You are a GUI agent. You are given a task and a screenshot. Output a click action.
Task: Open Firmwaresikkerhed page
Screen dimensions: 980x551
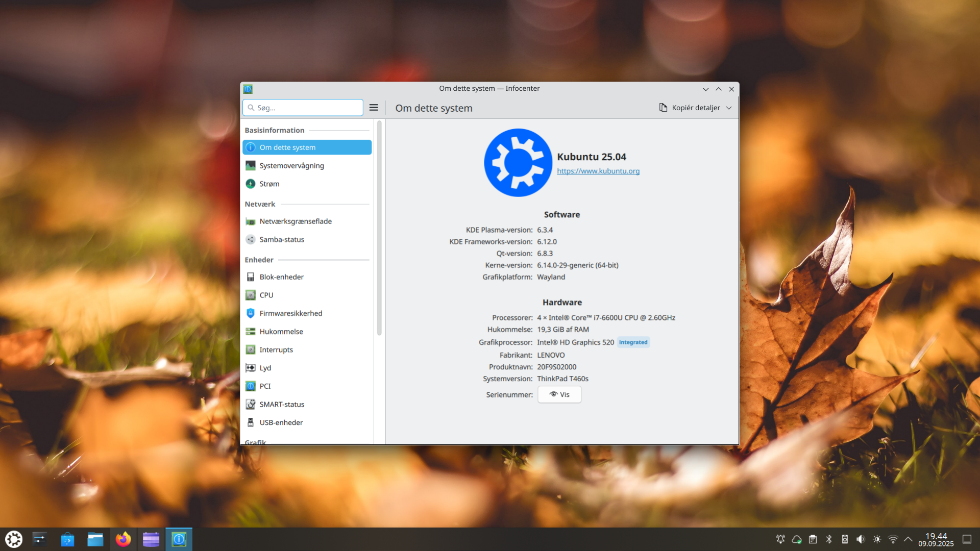pos(307,313)
